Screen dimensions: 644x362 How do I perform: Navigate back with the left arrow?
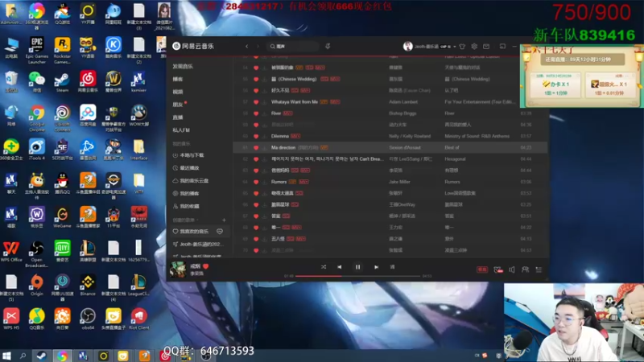click(247, 47)
